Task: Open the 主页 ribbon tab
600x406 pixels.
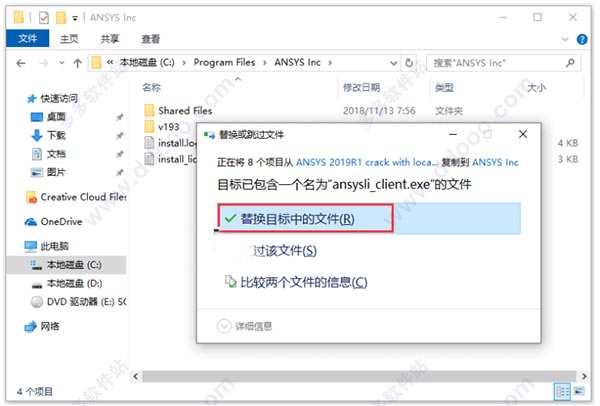Action: click(69, 39)
